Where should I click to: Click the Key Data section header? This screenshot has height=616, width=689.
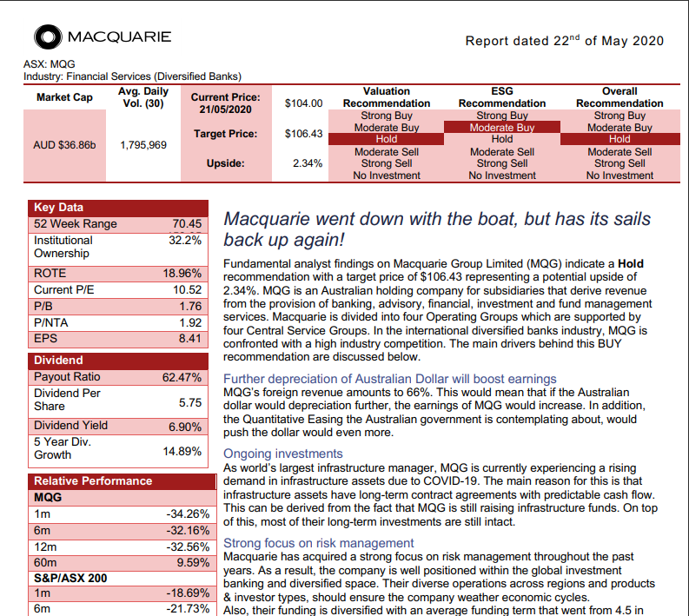(x=59, y=208)
